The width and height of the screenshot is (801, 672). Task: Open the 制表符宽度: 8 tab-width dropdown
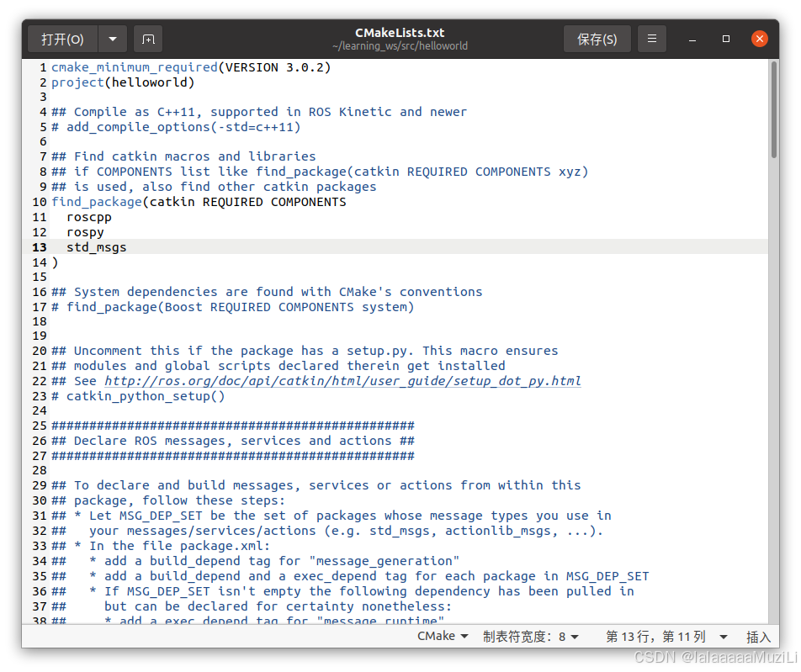click(x=532, y=637)
